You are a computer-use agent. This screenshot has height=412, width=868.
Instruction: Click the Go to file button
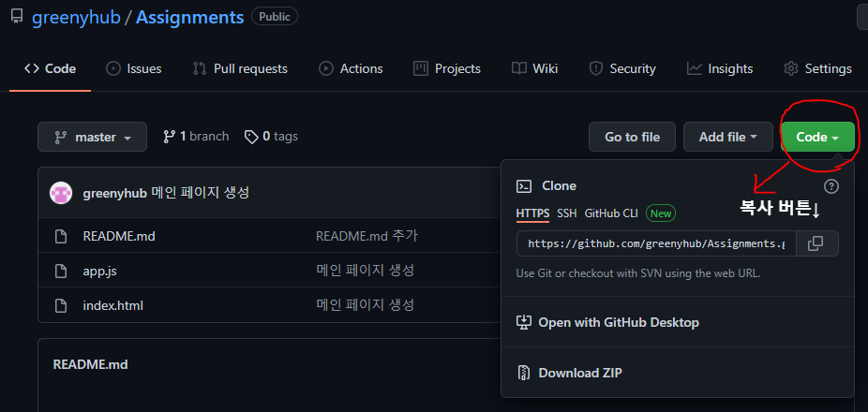[x=632, y=137]
